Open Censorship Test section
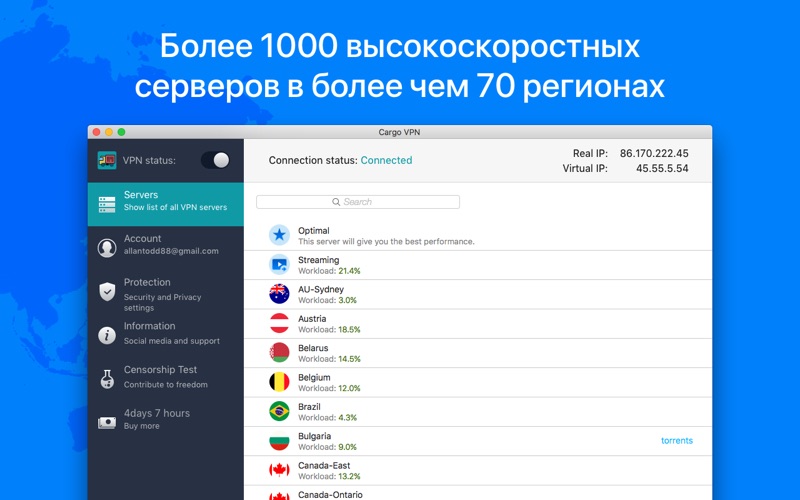800x500 pixels. [166, 379]
